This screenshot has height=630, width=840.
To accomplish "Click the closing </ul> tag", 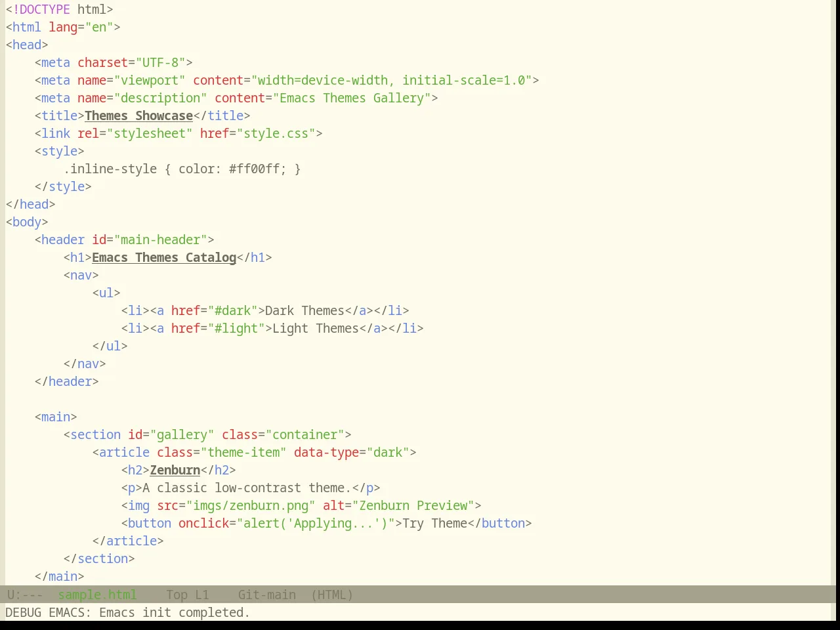I will (110, 346).
